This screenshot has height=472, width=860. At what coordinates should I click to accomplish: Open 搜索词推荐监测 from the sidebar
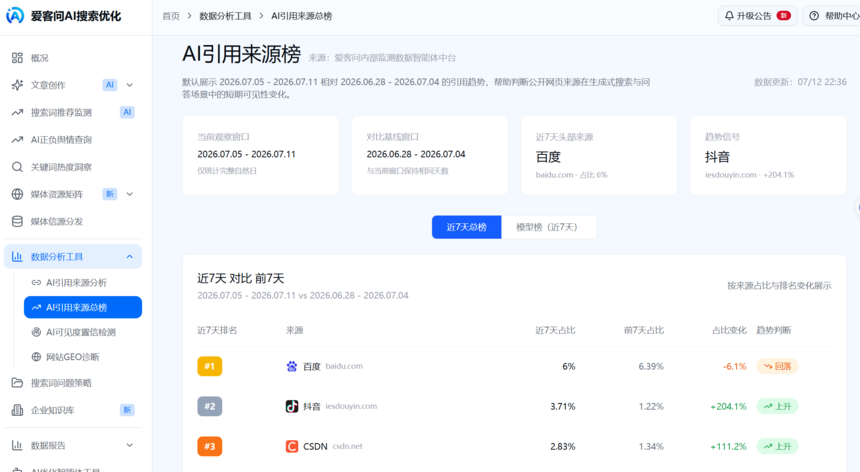[x=72, y=112]
